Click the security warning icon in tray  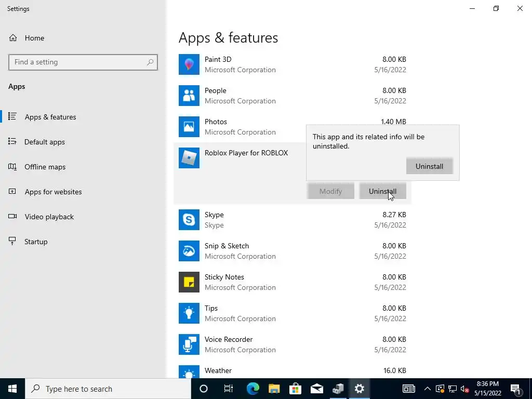(440, 389)
